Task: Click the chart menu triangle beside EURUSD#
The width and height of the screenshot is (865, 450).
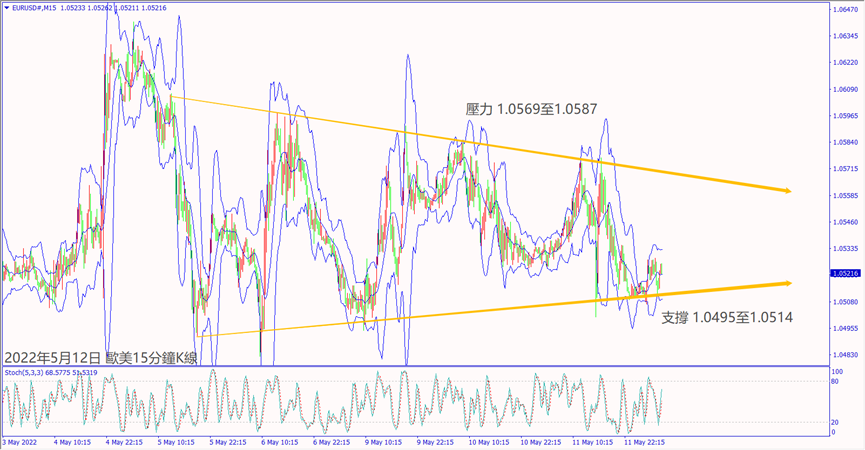Action: (6, 8)
